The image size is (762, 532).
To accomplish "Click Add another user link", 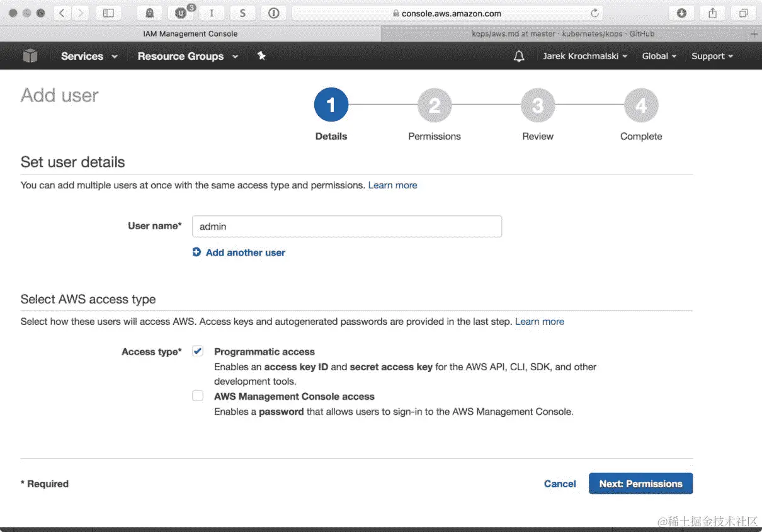I will [246, 252].
